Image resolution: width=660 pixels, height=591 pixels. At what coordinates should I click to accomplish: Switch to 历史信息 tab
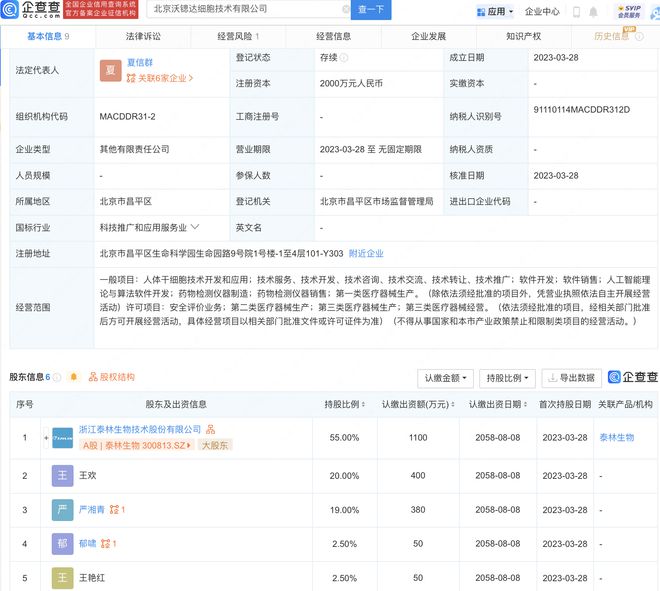pyautogui.click(x=615, y=37)
